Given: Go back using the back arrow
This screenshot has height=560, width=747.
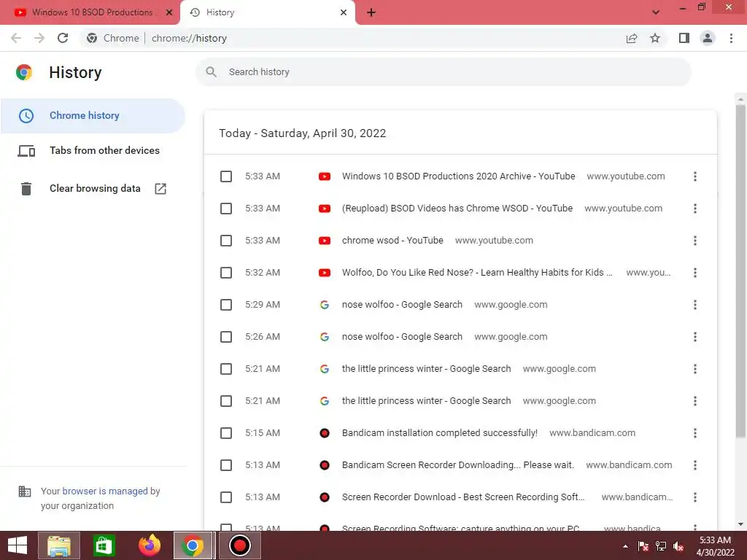Looking at the screenshot, I should click(x=16, y=38).
